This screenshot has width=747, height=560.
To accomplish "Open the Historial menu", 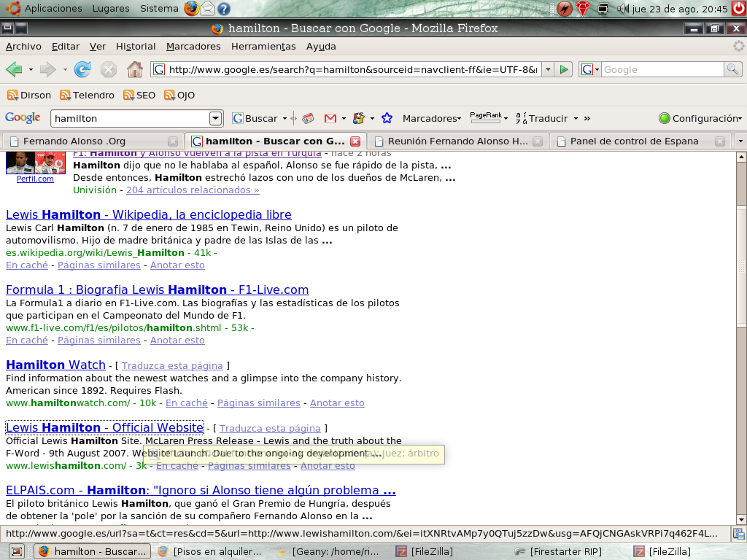I will [x=136, y=46].
